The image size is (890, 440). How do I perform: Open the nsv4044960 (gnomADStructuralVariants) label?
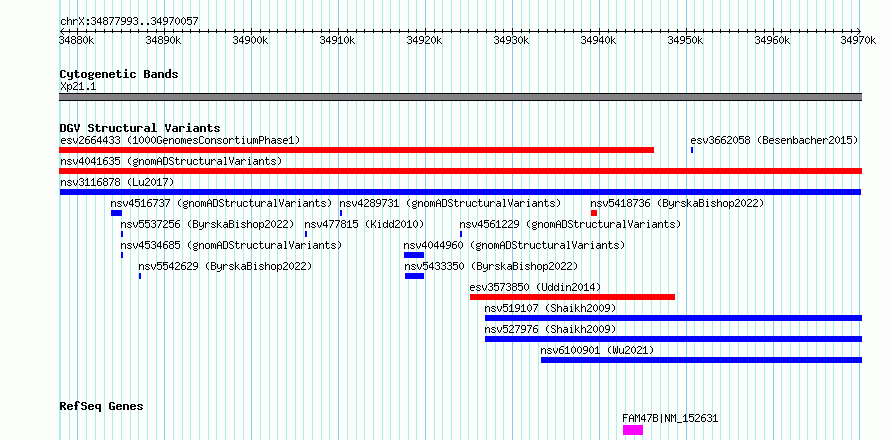pos(514,245)
